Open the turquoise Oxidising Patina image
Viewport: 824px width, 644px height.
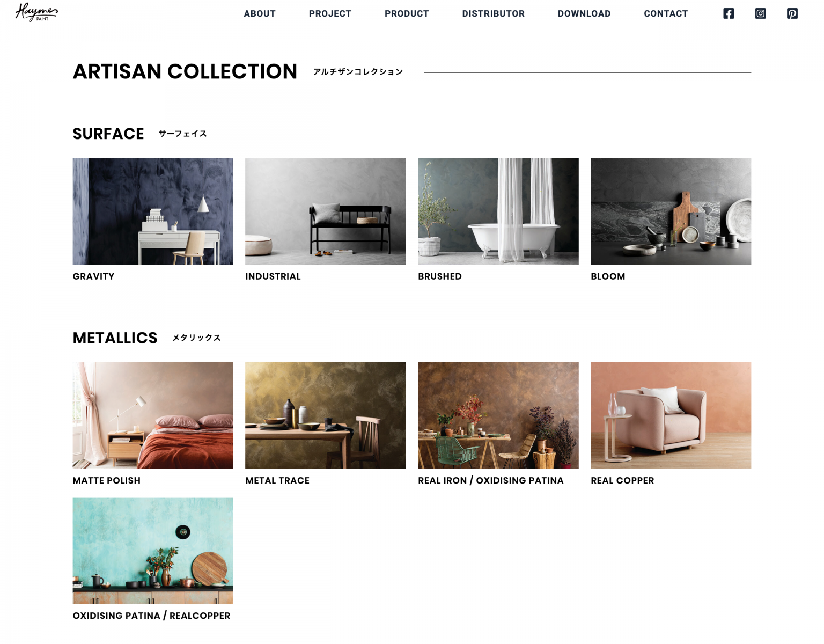[x=153, y=551]
